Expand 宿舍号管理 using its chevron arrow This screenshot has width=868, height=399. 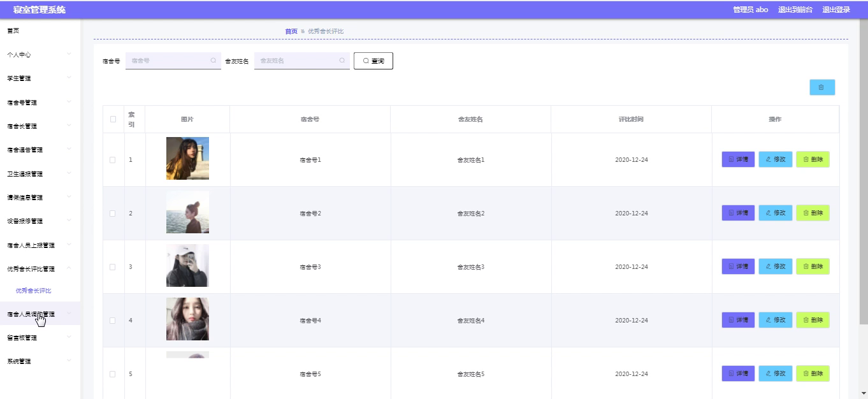69,102
